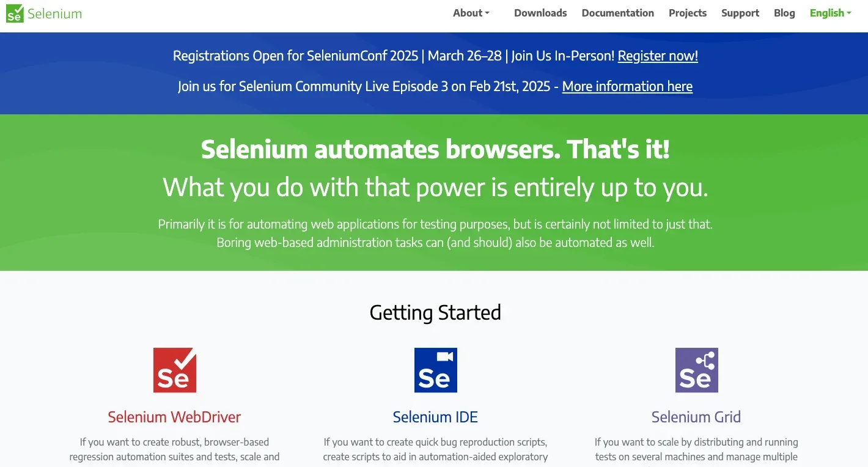Click the Selenium wordmark beside the logo
Viewport: 868px width, 467px height.
[54, 13]
